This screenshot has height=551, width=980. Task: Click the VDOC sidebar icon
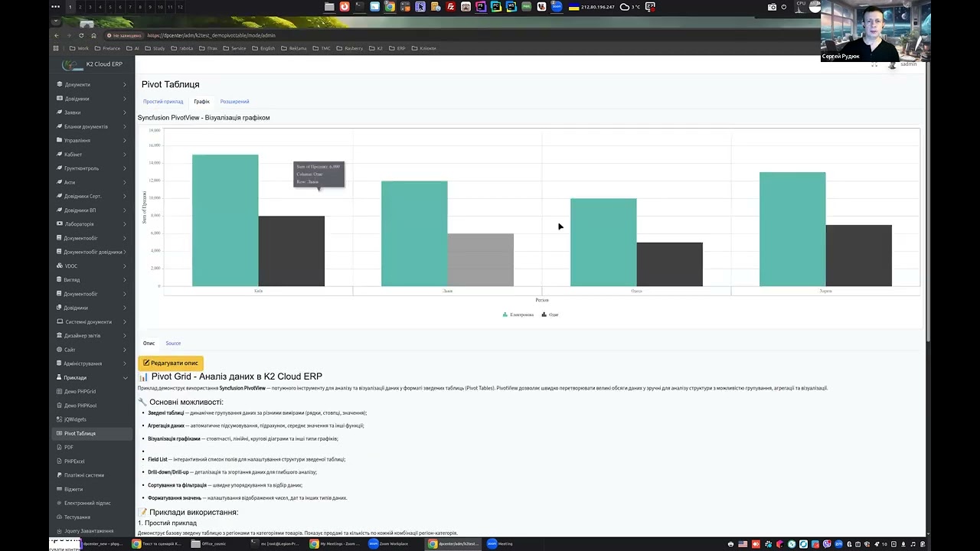[x=60, y=266]
